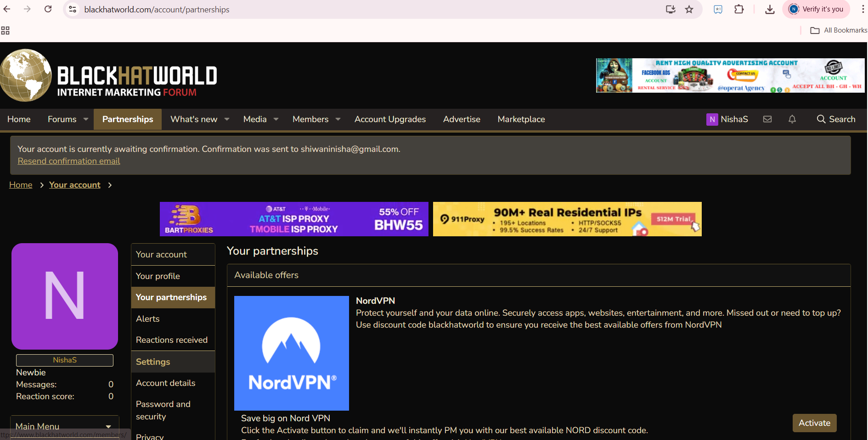Click the browser forward arrow
This screenshot has height=440, width=868.
pos(27,9)
